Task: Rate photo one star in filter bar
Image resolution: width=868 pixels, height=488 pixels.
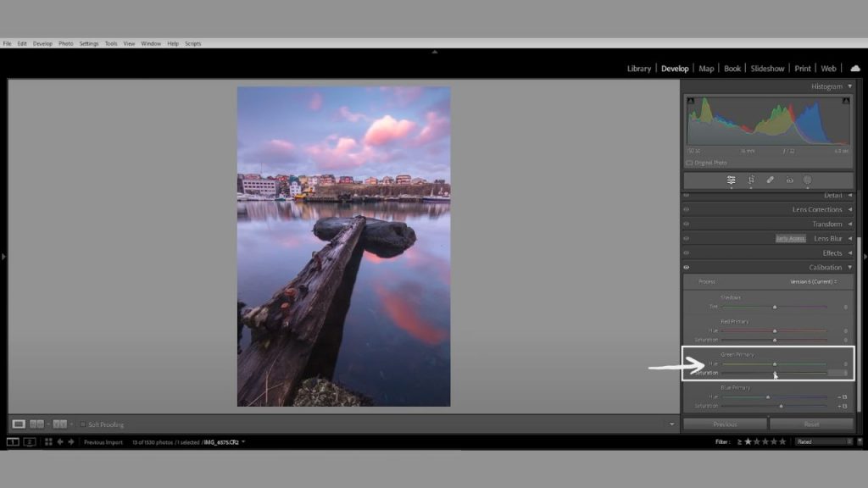Action: click(x=749, y=441)
